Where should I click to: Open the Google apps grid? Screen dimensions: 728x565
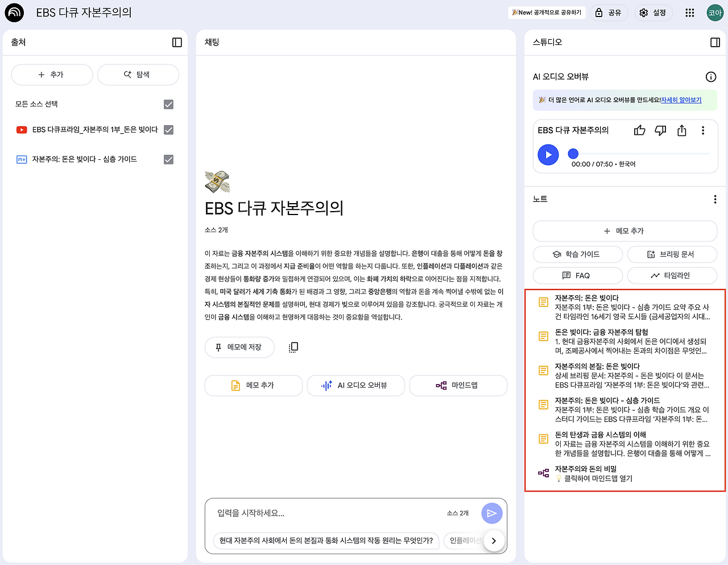[x=689, y=12]
